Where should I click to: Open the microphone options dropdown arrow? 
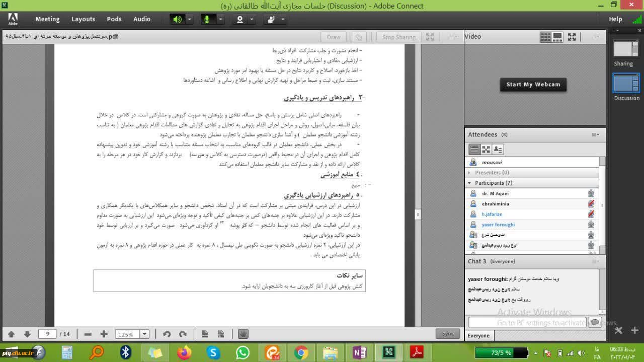(x=220, y=19)
